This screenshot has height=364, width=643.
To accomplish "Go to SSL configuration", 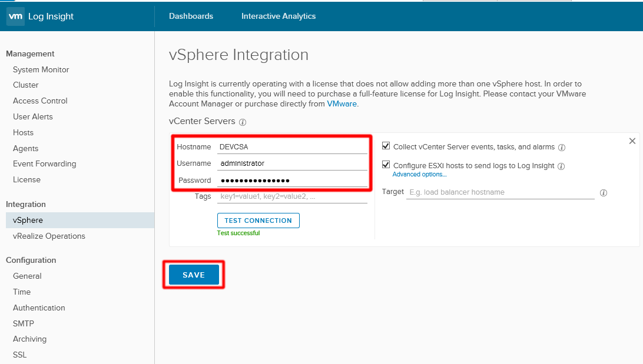I will (19, 355).
